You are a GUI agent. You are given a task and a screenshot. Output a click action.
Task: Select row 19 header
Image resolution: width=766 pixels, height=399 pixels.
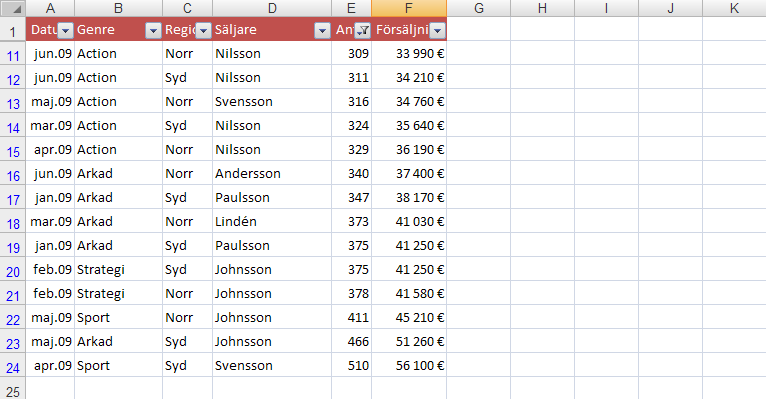(13, 245)
